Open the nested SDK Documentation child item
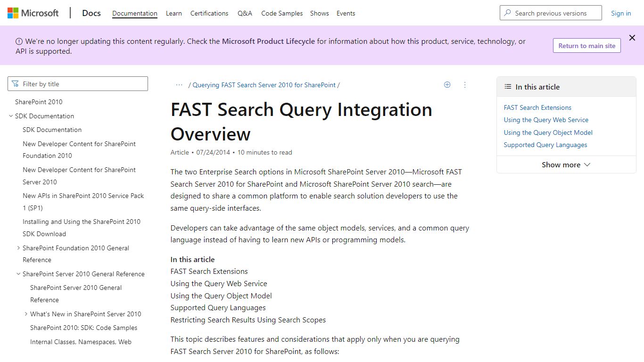The width and height of the screenshot is (644, 362). click(x=52, y=130)
